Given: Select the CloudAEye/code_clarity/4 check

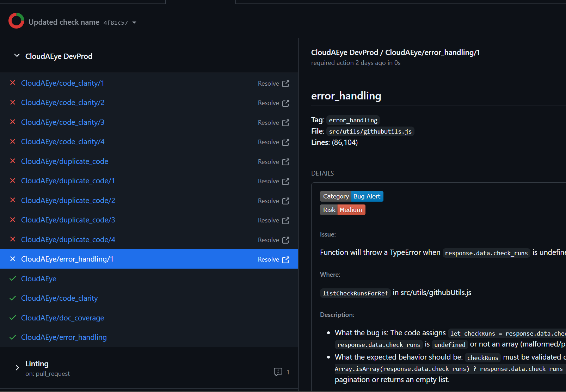Looking at the screenshot, I should (x=63, y=142).
